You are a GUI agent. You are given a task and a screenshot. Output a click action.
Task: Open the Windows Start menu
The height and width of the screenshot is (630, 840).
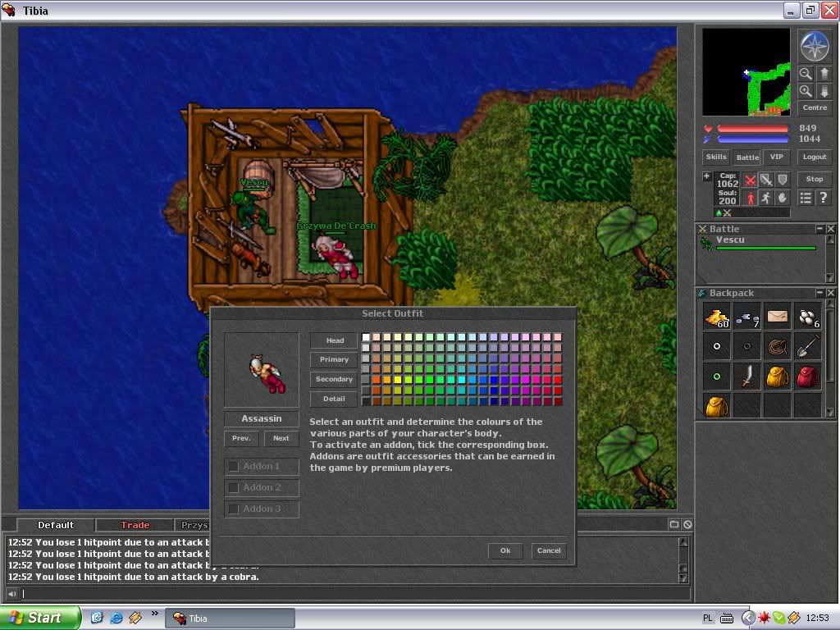tap(40, 618)
